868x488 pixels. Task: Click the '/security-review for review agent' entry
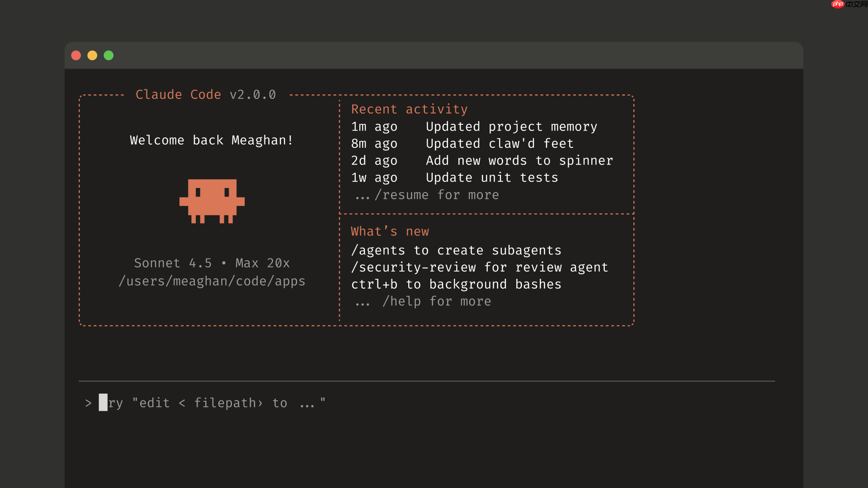click(x=479, y=267)
